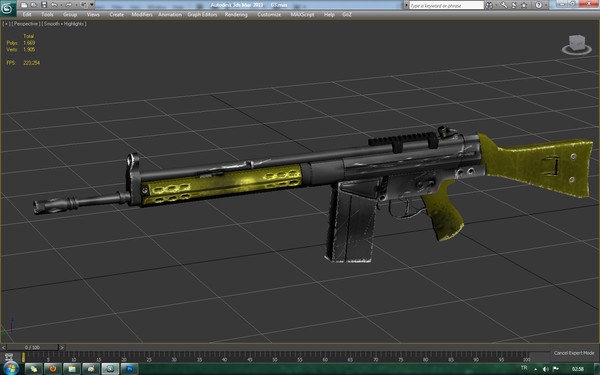Screen dimensions: 600x375
Task: Open the Firefox taskbar icon
Action: click(x=53, y=369)
